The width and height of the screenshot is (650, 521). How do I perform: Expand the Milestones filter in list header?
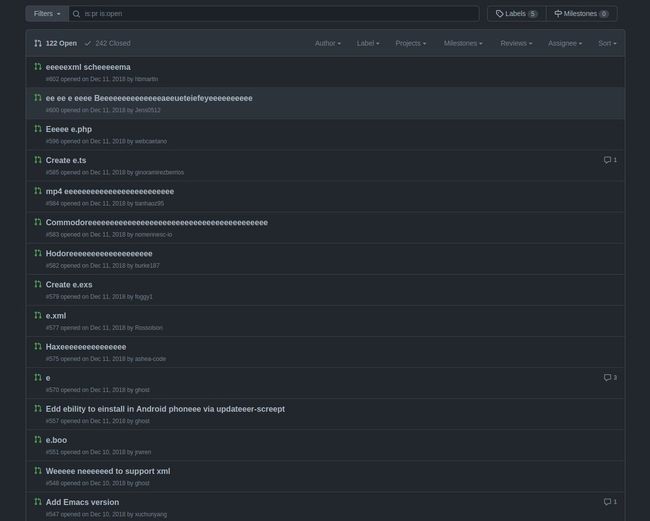(x=462, y=44)
